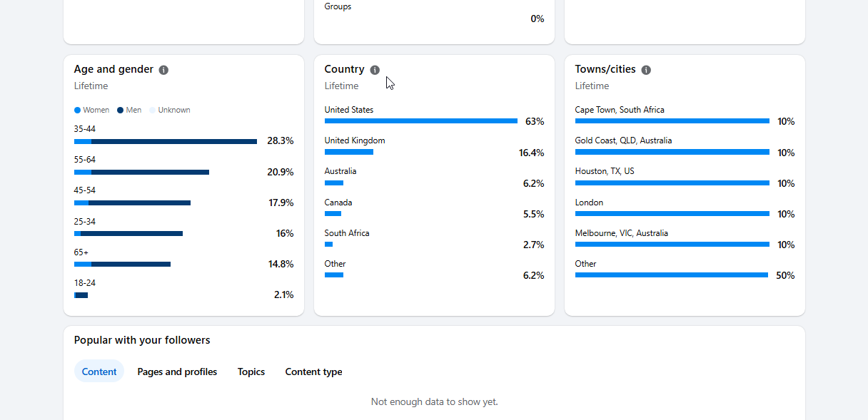Click the info icon next to Country
The height and width of the screenshot is (420, 868).
click(375, 70)
